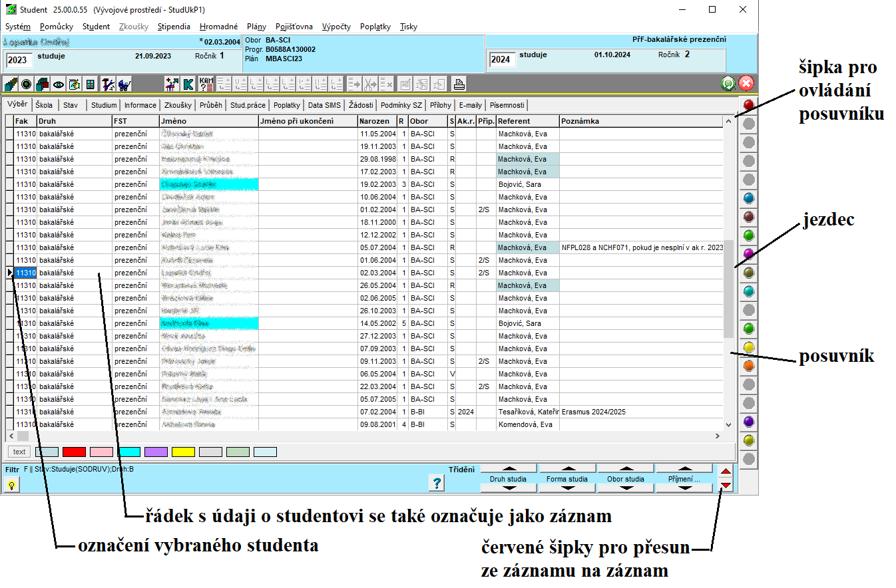Select the yellow color swatch
Screen dimensions: 896x588
pos(183,452)
